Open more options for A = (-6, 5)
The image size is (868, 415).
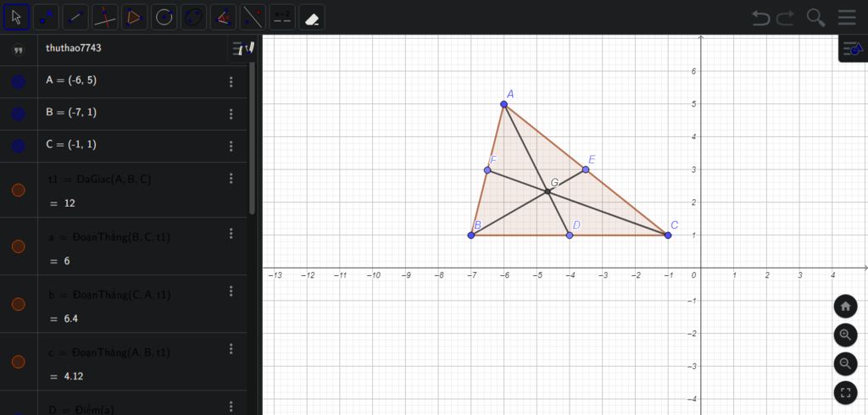[x=231, y=82]
